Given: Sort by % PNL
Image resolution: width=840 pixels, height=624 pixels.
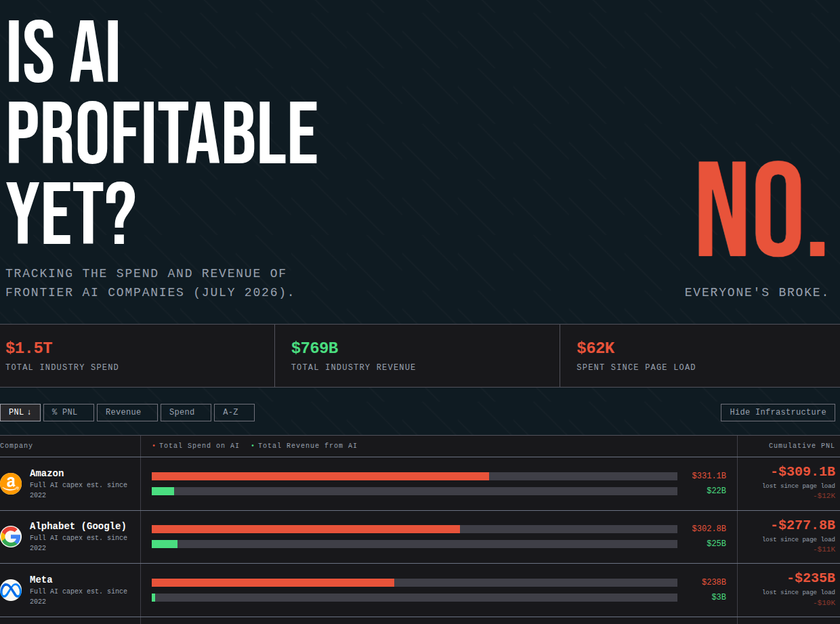Looking at the screenshot, I should (68, 413).
